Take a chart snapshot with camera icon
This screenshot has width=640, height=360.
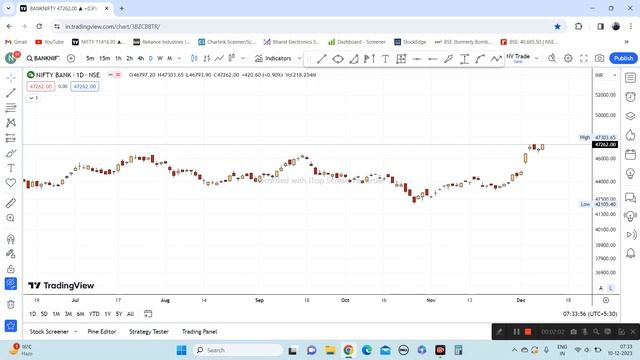pyautogui.click(x=600, y=58)
